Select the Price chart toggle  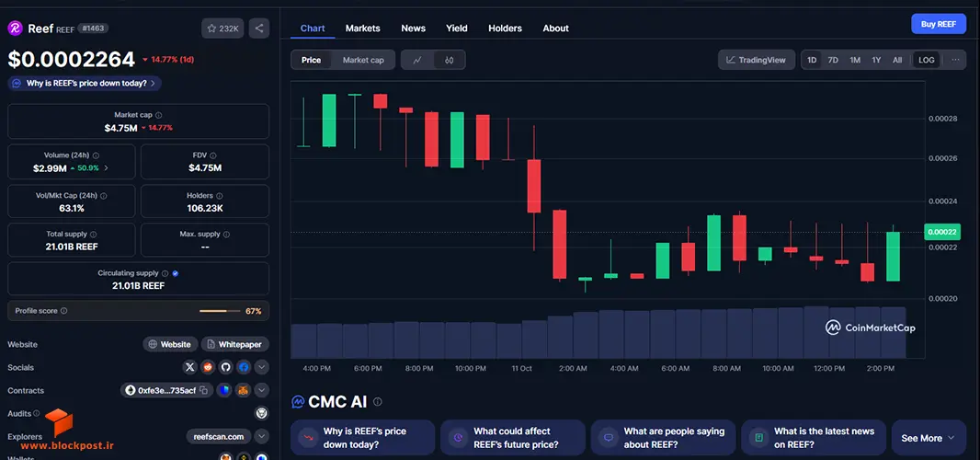(x=312, y=60)
